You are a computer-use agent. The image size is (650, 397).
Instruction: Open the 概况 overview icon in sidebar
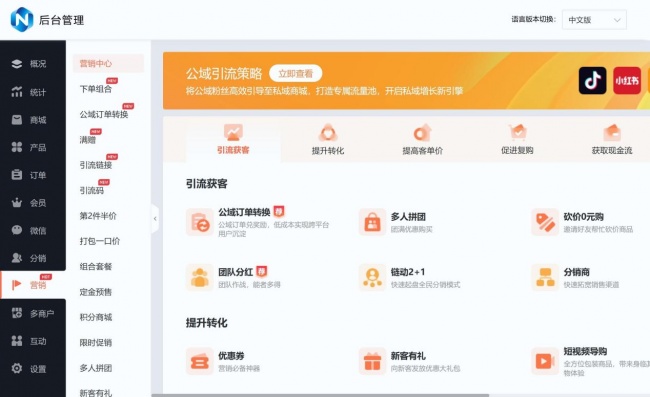tap(17, 64)
